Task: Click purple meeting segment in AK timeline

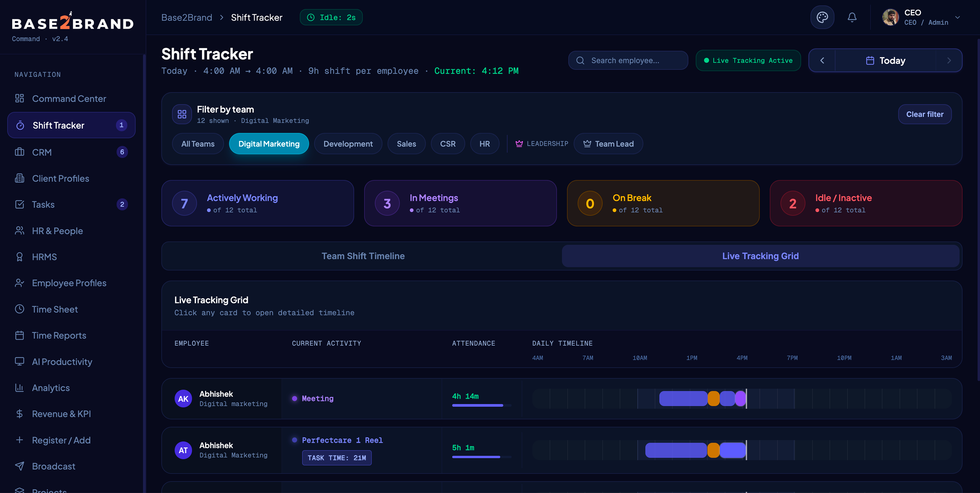Action: [740, 399]
